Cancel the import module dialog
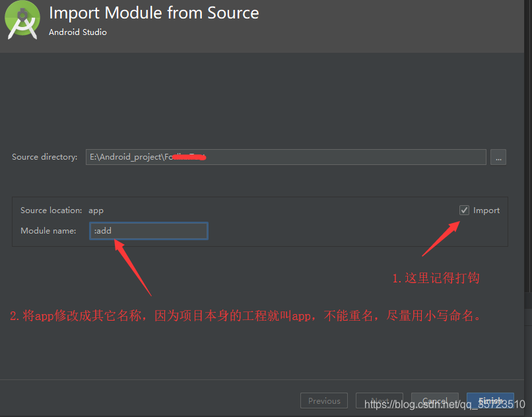Screen dimensions: 532x417 [x=434, y=401]
